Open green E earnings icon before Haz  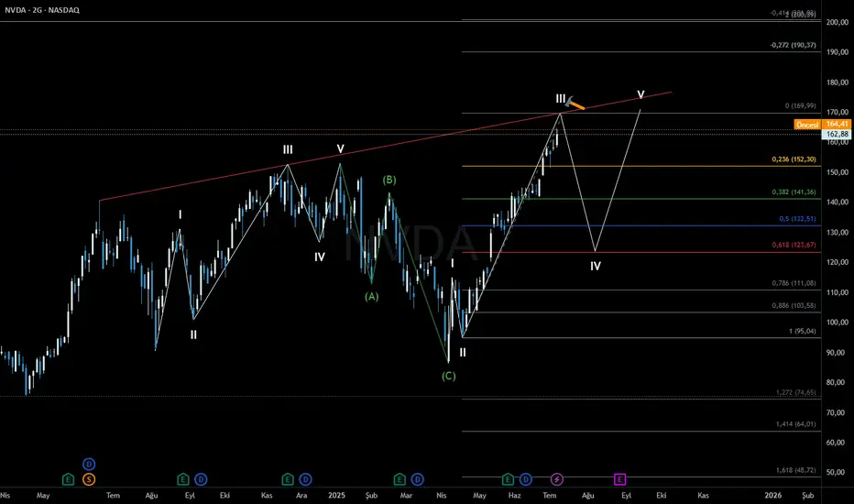(x=508, y=479)
